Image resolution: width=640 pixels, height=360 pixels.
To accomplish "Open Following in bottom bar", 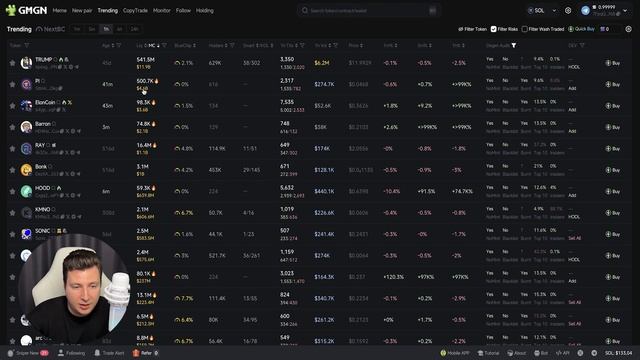I will [72, 353].
